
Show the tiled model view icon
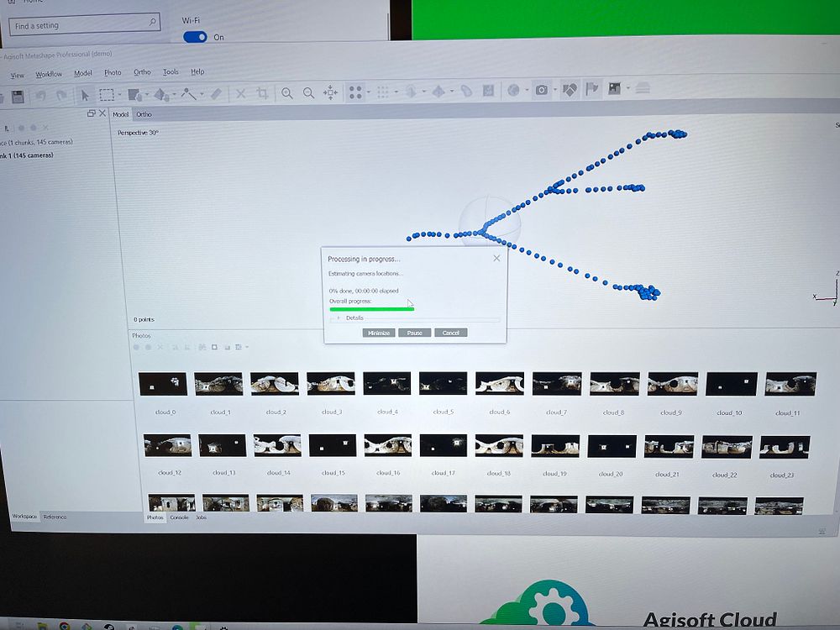pyautogui.click(x=438, y=92)
